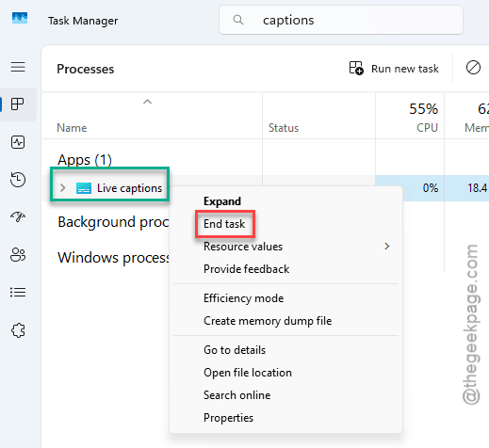
Task: Sort by the 55% CPU column header
Action: point(410,117)
